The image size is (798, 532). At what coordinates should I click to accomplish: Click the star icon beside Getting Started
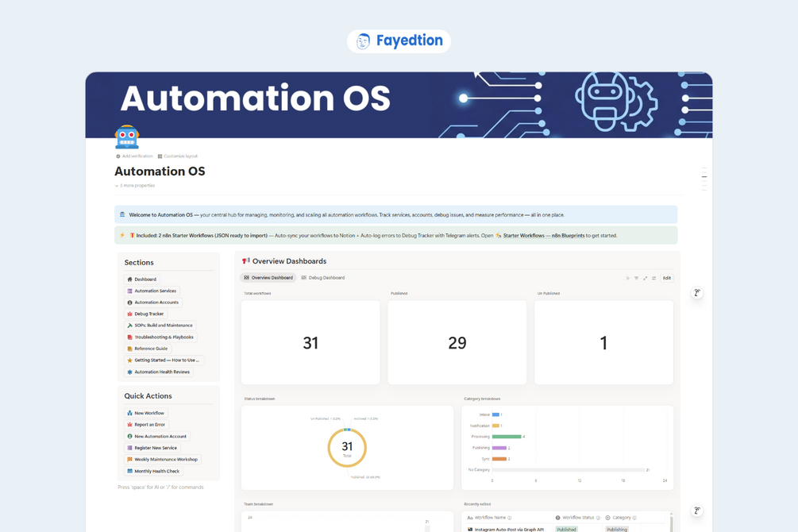click(x=129, y=360)
